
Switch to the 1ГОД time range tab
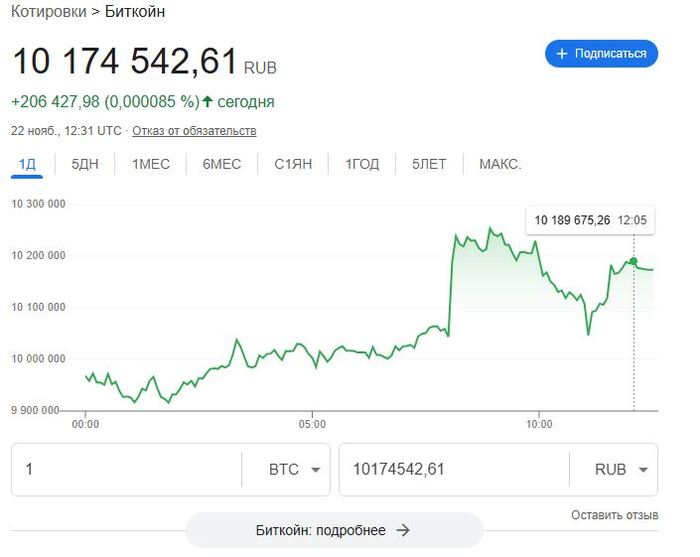pyautogui.click(x=362, y=164)
